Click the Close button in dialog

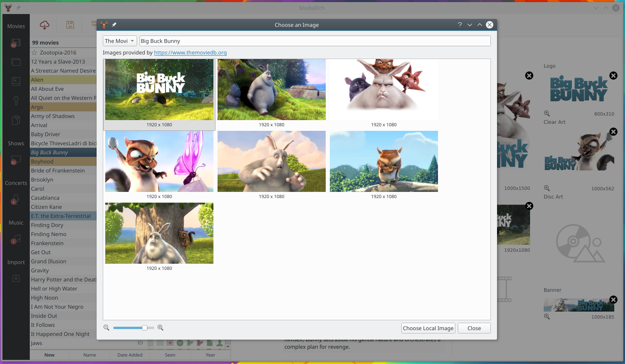pyautogui.click(x=474, y=328)
